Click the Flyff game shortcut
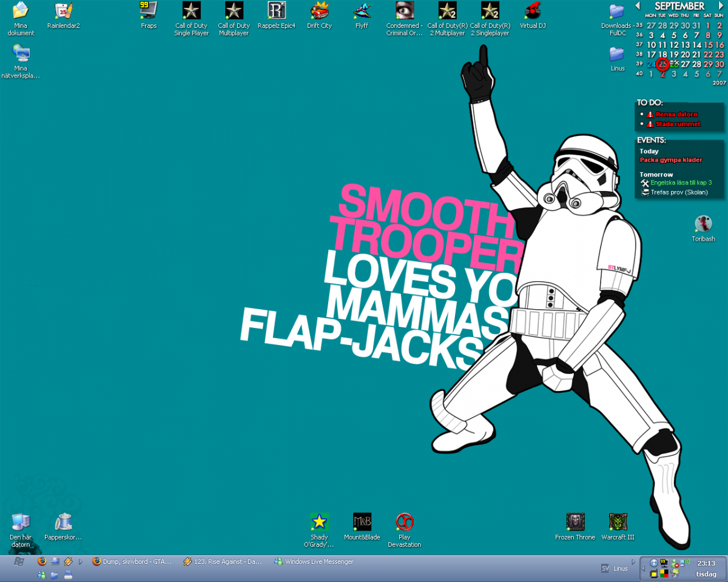The height and width of the screenshot is (582, 728). [x=362, y=11]
